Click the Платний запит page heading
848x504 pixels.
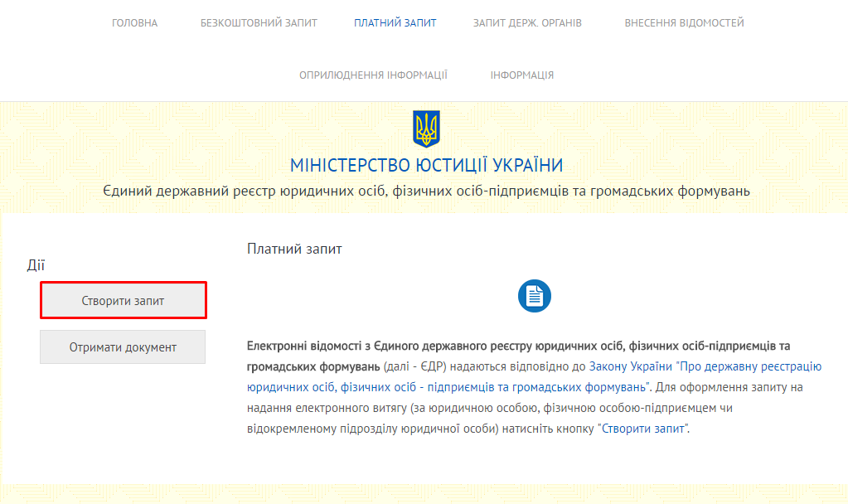point(294,249)
